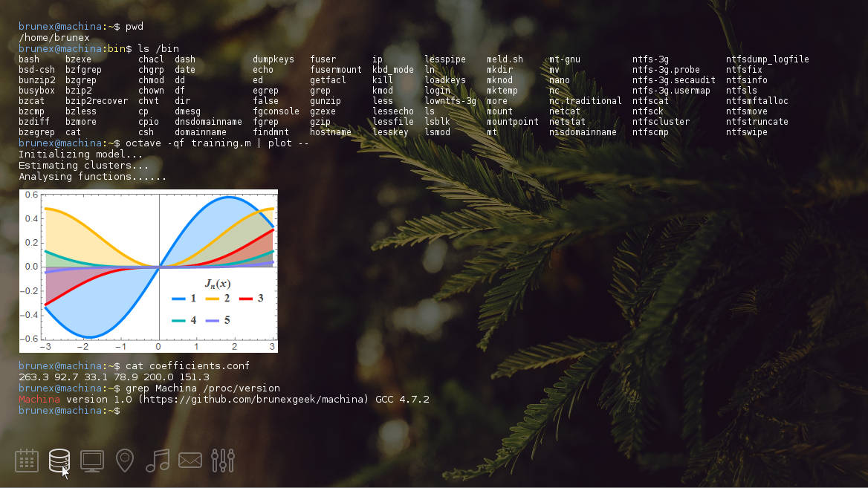The height and width of the screenshot is (488, 868).
Task: Open the mixer sliders settings icon
Action: [223, 461]
